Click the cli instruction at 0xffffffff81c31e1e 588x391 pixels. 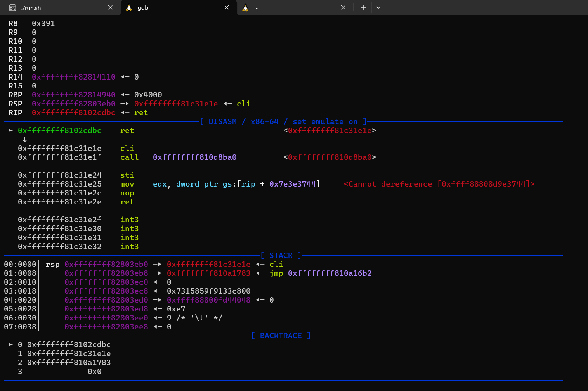127,148
